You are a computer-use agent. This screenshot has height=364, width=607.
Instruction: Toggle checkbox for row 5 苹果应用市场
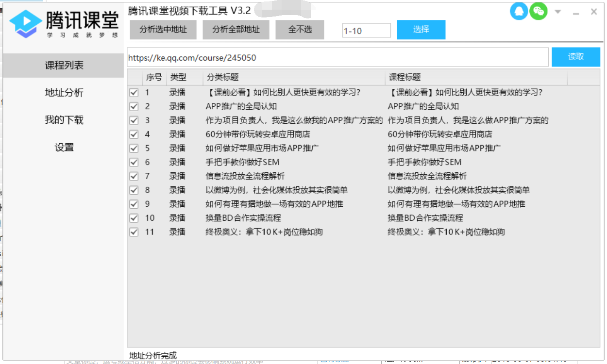point(134,149)
